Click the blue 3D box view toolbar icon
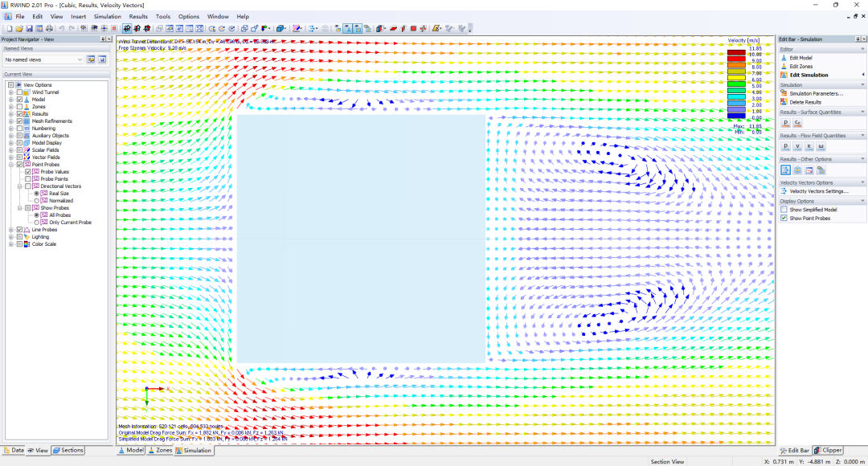The height and width of the screenshot is (466, 868). (280, 28)
